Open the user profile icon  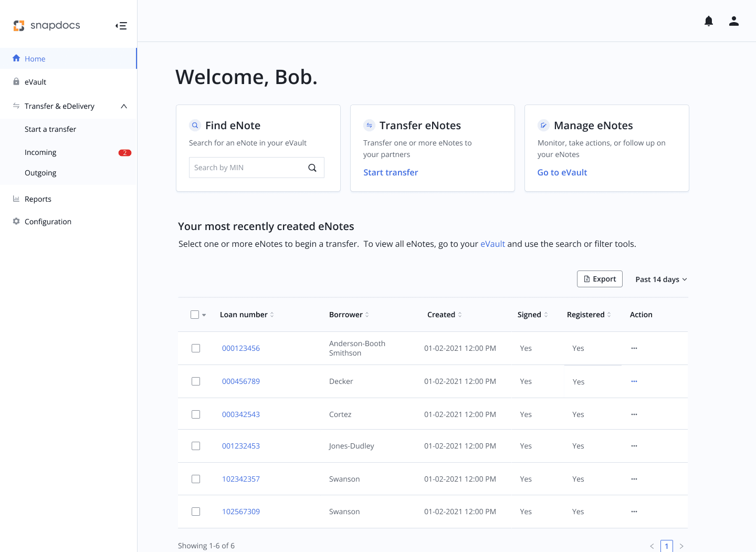pyautogui.click(x=734, y=21)
